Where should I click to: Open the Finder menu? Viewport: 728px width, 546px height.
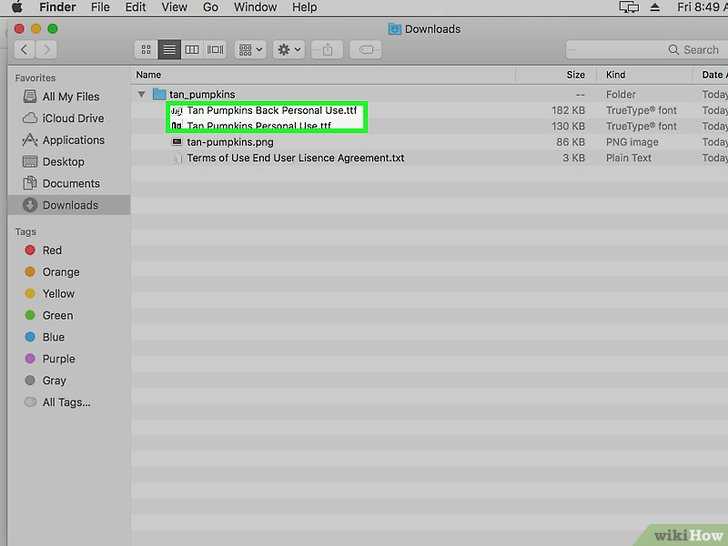click(58, 7)
